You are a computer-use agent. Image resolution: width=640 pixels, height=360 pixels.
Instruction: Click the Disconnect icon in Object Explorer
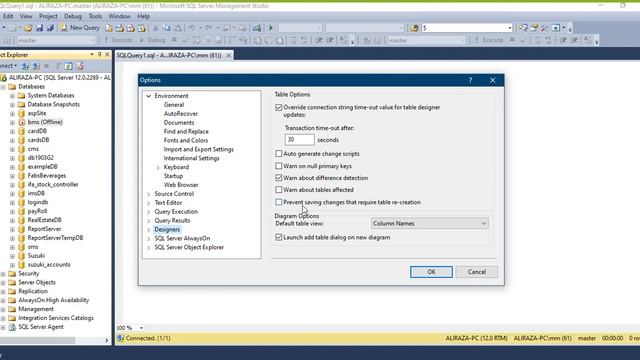tap(36, 66)
